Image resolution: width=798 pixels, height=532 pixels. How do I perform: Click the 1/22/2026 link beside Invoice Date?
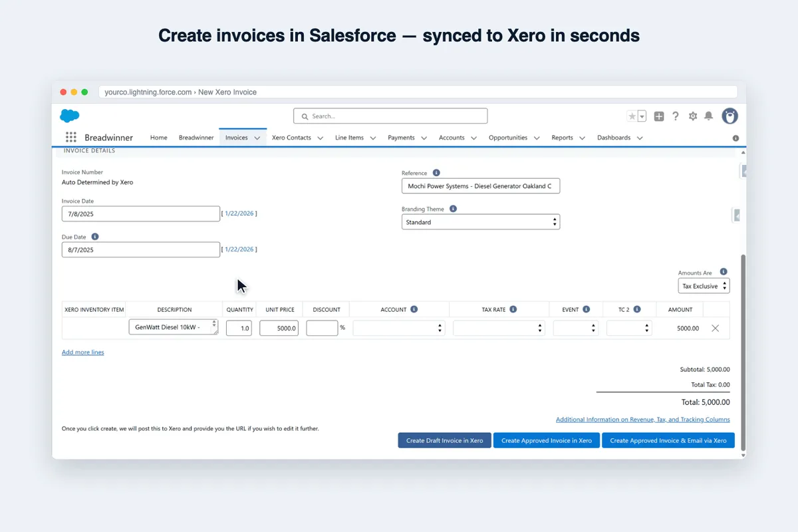239,213
